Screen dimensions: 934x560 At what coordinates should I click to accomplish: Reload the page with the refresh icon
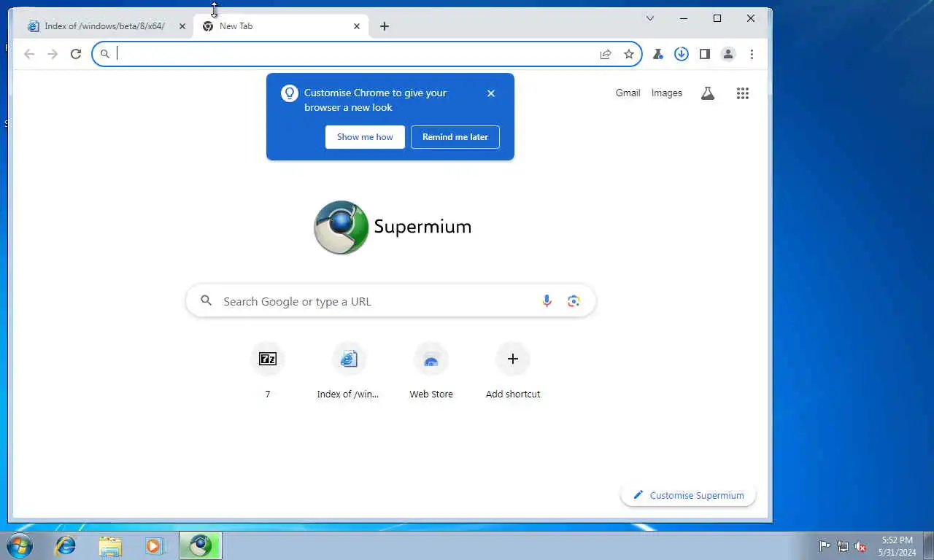pos(75,54)
